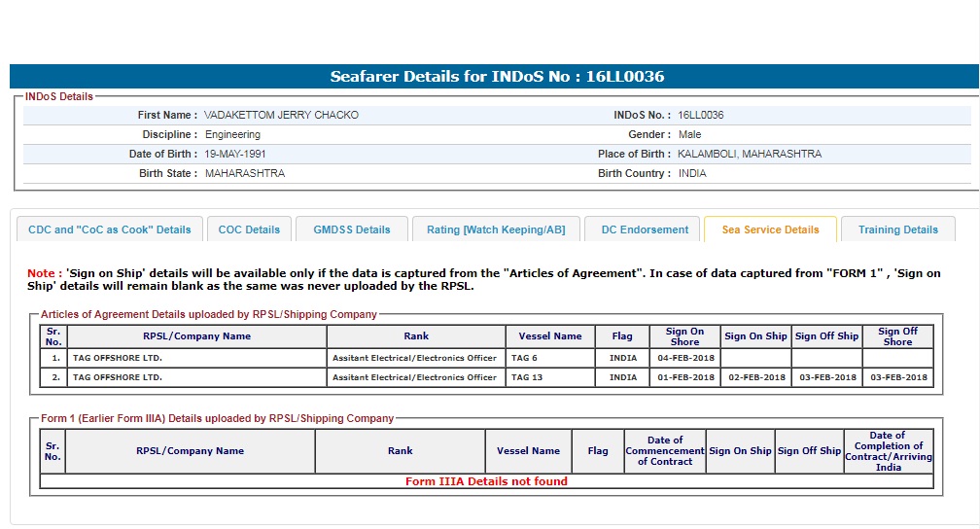Open the CDC and "CoC as Cook" Details tab
This screenshot has width=980, height=529.
point(110,229)
